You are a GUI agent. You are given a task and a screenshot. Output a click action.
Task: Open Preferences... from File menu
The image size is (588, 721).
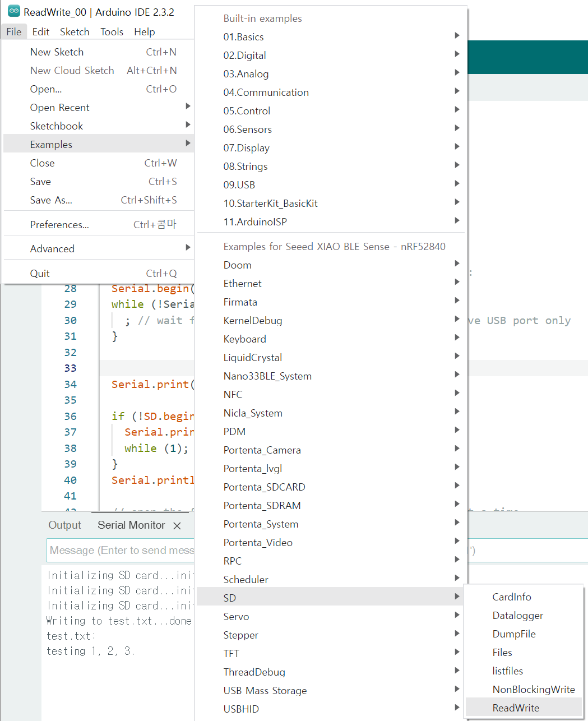99,225
